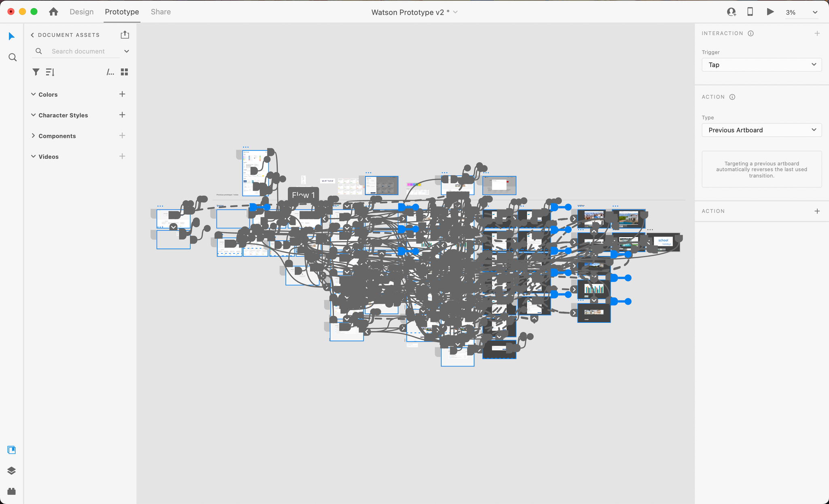Open the Trigger Tap dropdown
The image size is (829, 504).
[761, 65]
